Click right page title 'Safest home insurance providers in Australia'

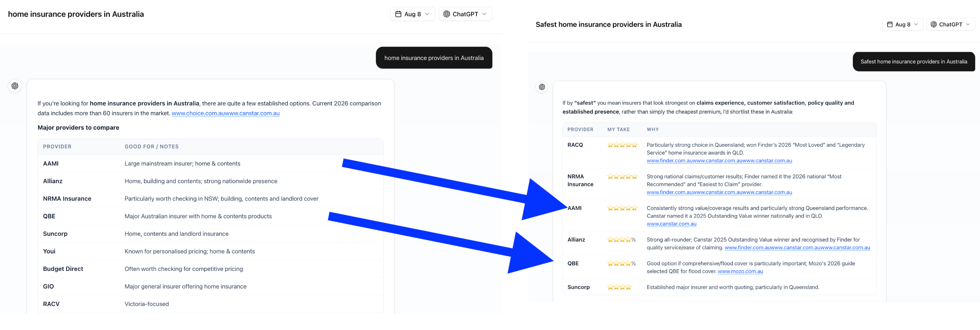click(x=608, y=24)
